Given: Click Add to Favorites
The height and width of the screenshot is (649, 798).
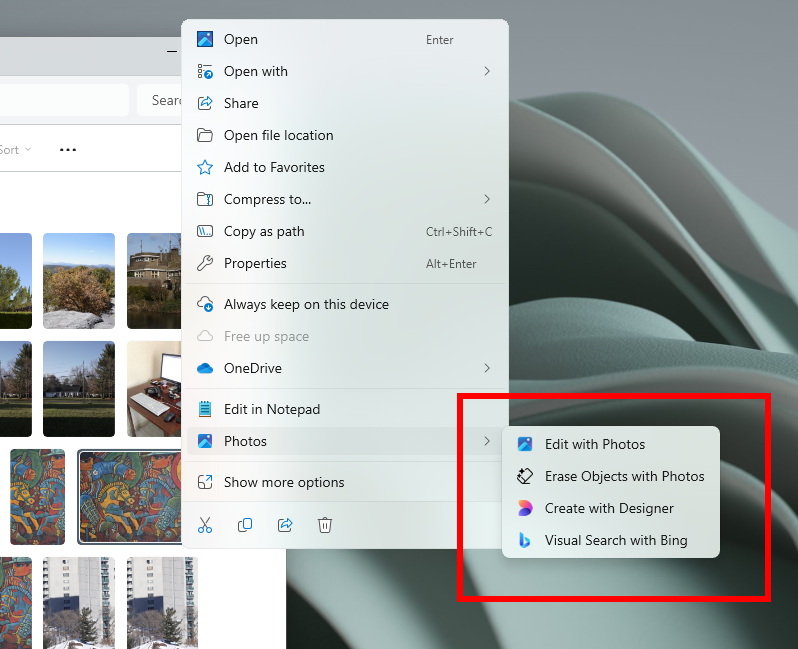Looking at the screenshot, I should coord(274,167).
